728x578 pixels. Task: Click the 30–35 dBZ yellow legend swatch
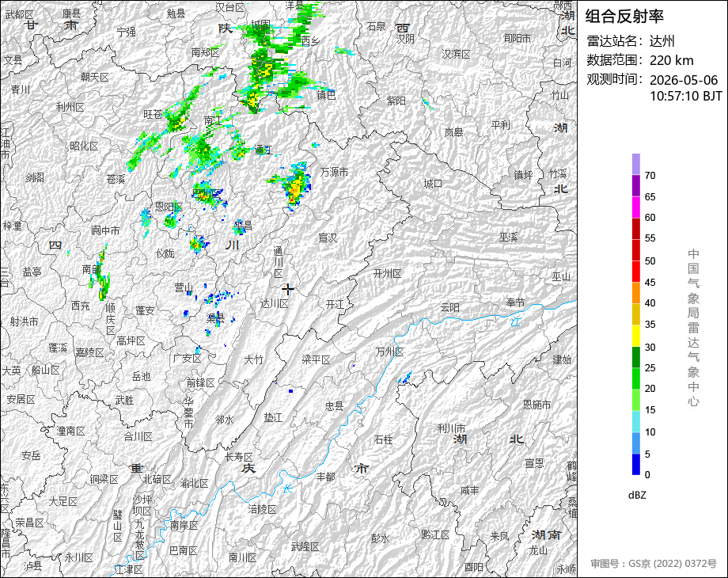pos(636,336)
